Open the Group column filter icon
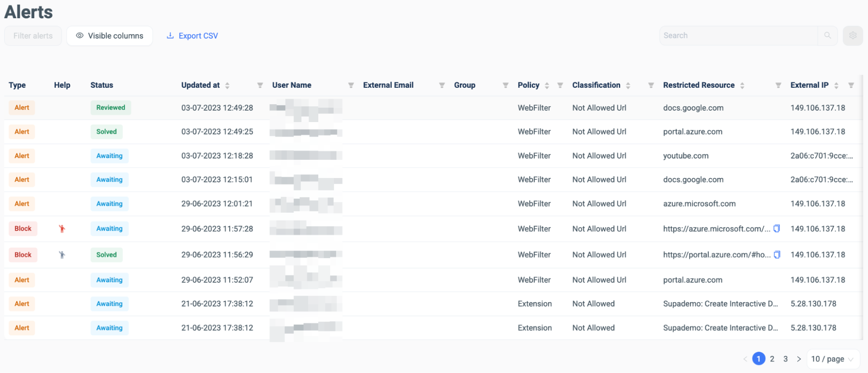The height and width of the screenshot is (373, 868). pos(505,85)
